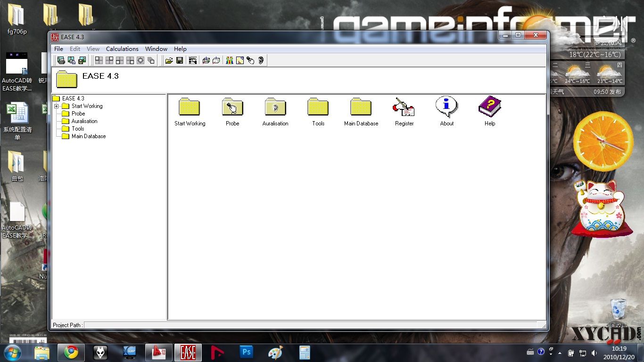
Task: Open Photoshop from the taskbar
Action: point(246,353)
